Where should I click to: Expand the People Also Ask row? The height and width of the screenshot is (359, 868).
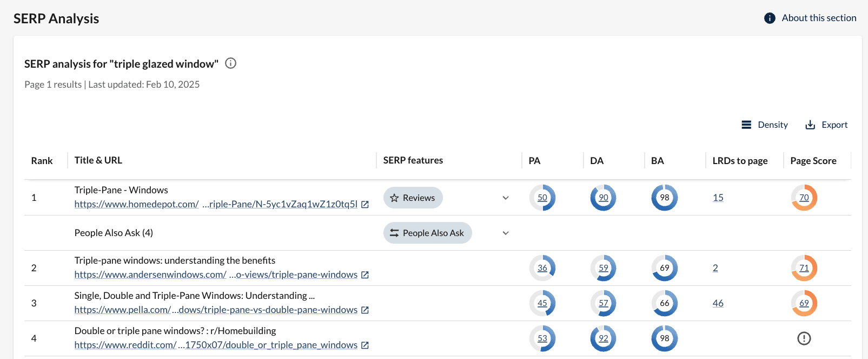(506, 233)
